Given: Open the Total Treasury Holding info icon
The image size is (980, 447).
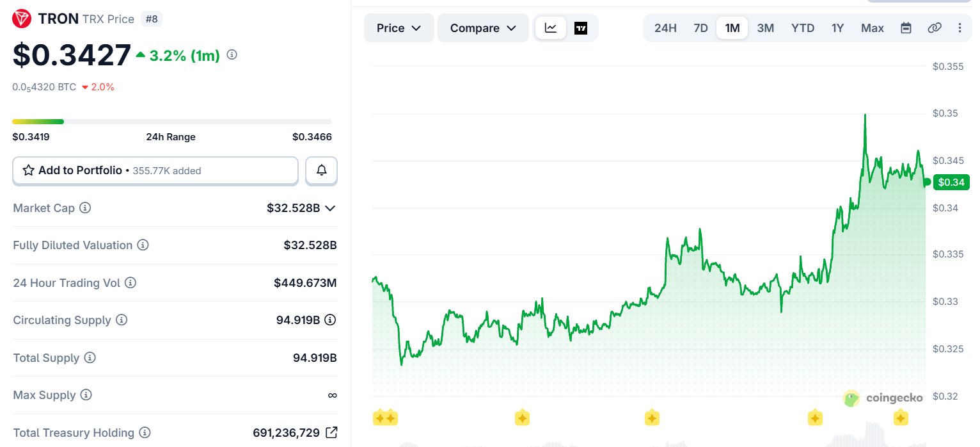Looking at the screenshot, I should pos(145,433).
